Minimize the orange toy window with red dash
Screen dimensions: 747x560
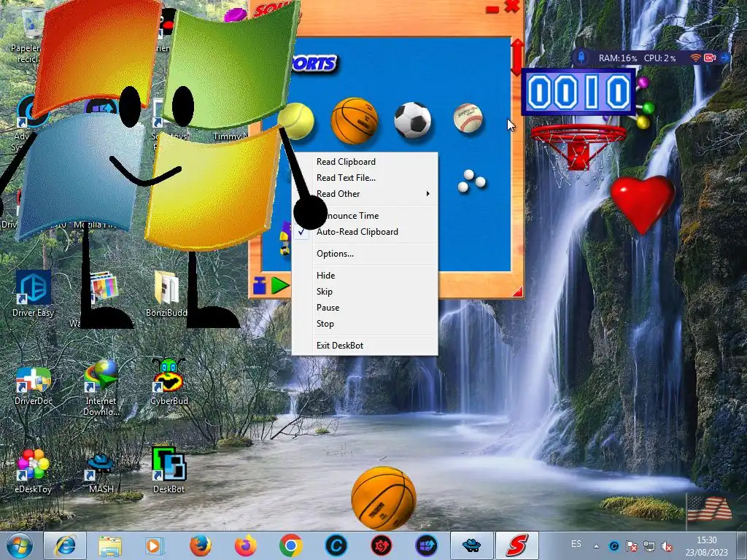click(x=492, y=9)
